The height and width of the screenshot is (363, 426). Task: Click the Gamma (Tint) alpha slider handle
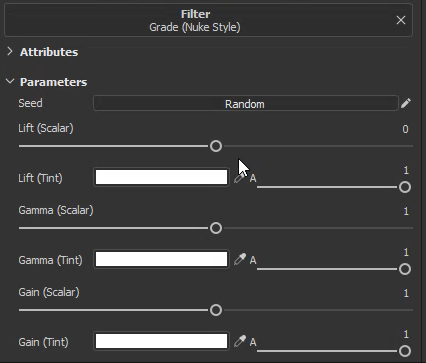405,269
